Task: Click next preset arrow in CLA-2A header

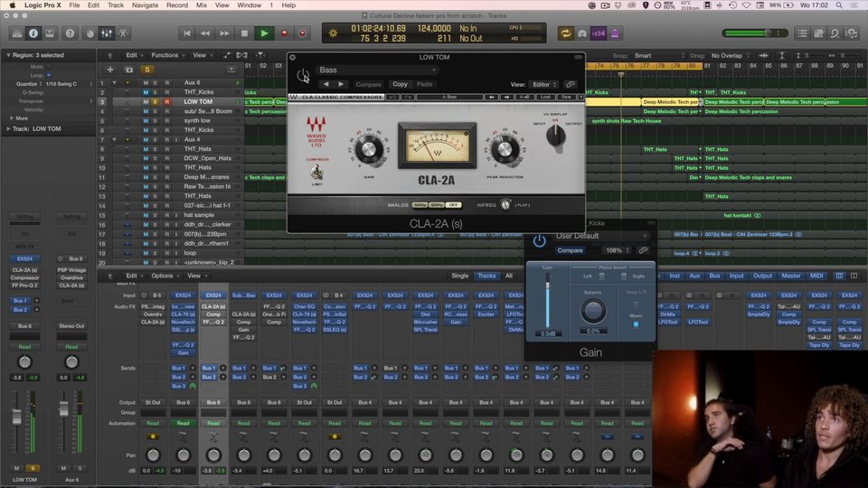Action: point(341,85)
